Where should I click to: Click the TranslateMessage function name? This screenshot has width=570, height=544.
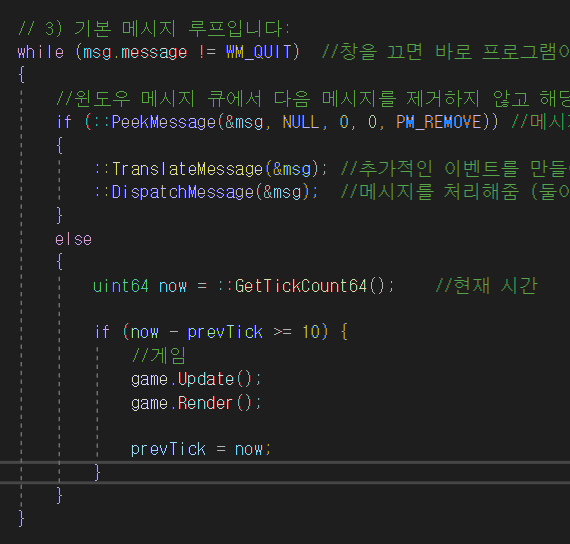click(187, 169)
